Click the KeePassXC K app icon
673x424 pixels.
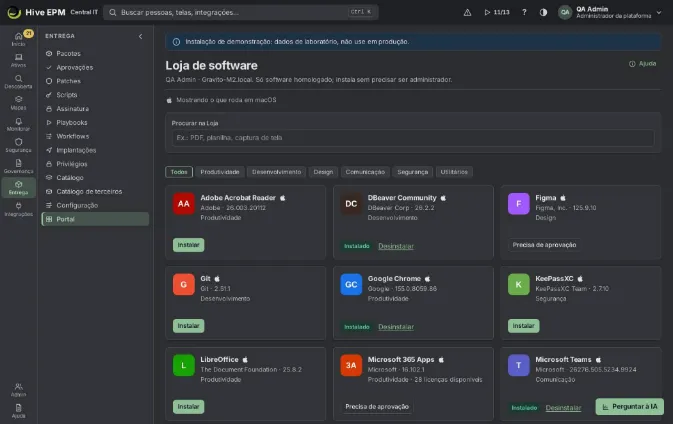tap(518, 285)
